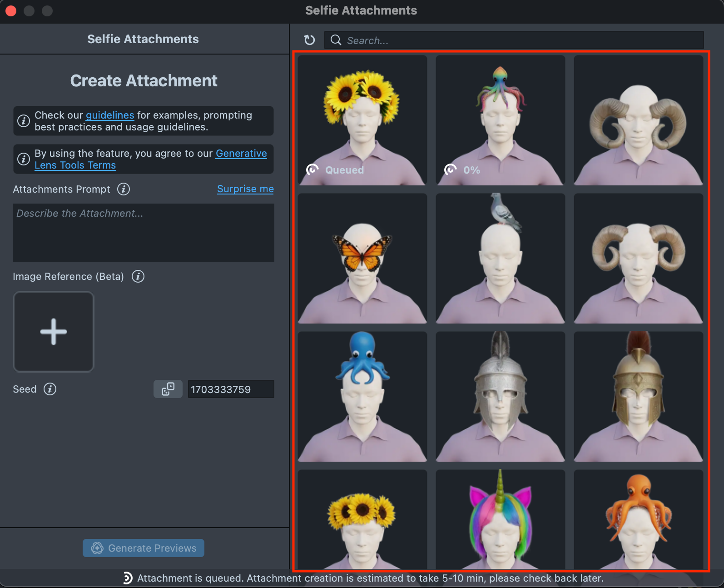
Task: Click the info icon next to Image Reference
Action: 138,276
